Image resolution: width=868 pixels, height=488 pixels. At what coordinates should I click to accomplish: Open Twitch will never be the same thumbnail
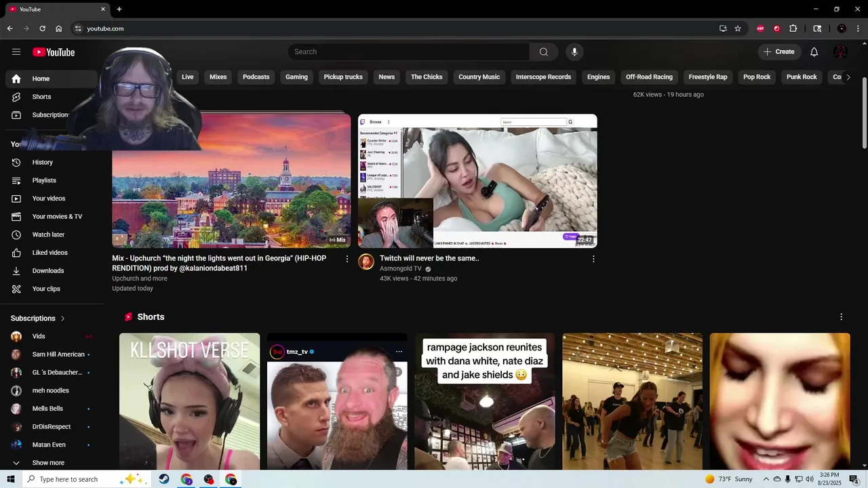[477, 181]
